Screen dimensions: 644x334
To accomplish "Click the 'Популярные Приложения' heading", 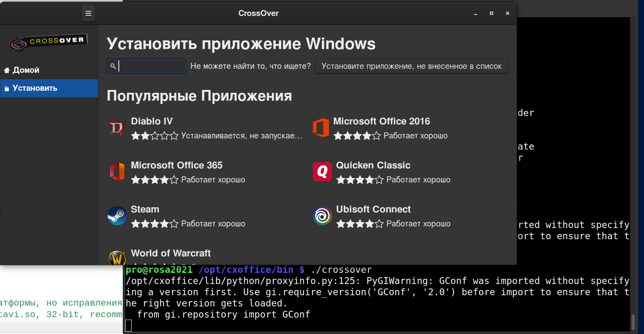I will [199, 96].
